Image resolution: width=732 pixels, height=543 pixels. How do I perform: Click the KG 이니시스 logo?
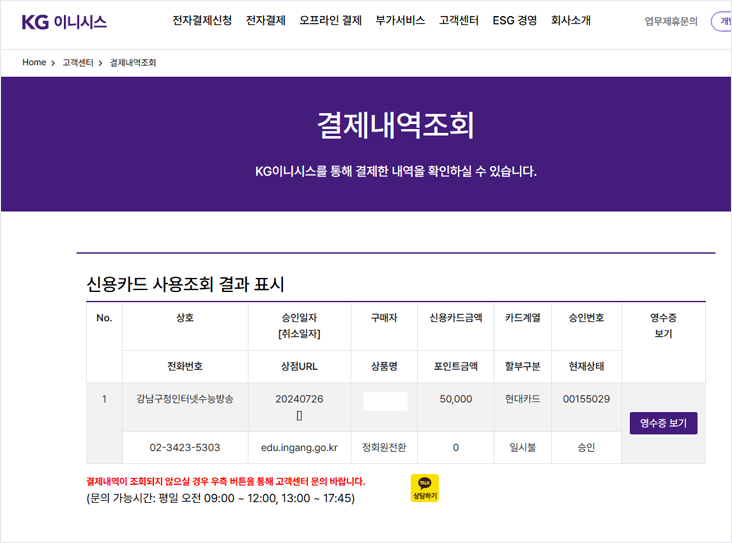[x=64, y=21]
